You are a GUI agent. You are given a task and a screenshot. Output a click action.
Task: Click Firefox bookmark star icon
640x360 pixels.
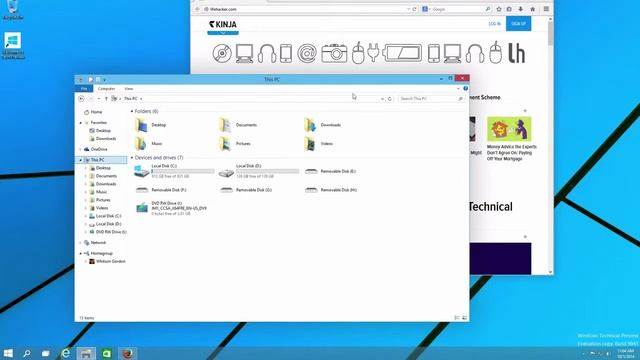click(x=499, y=9)
